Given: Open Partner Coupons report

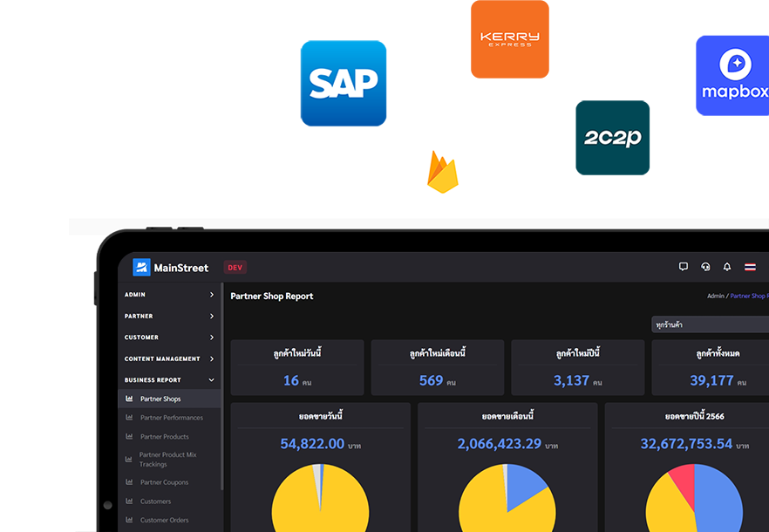Looking at the screenshot, I should [164, 482].
